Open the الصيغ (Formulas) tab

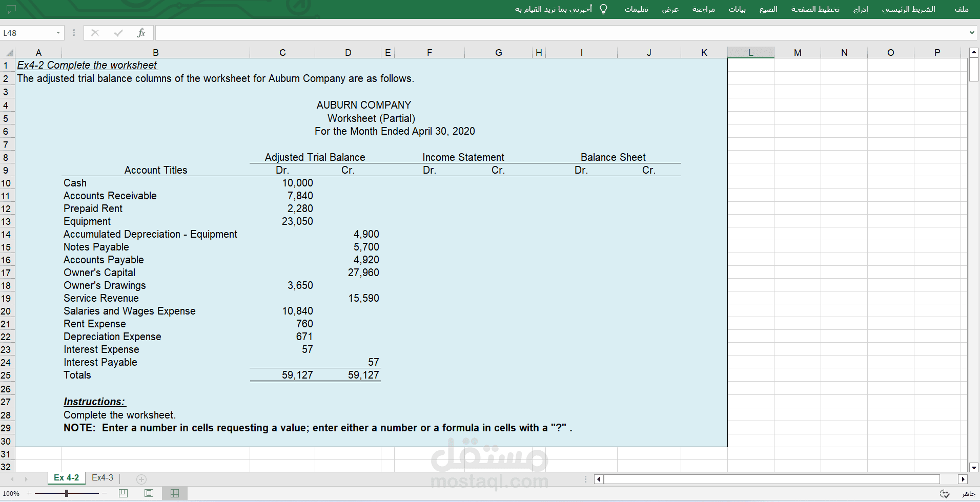[x=768, y=9]
